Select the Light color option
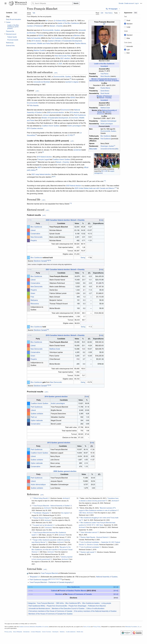 click(125, 49)
